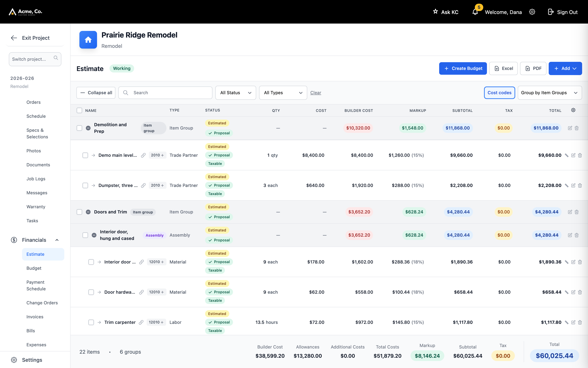
Task: Select the Doors and Trim checkbox
Action: point(79,212)
